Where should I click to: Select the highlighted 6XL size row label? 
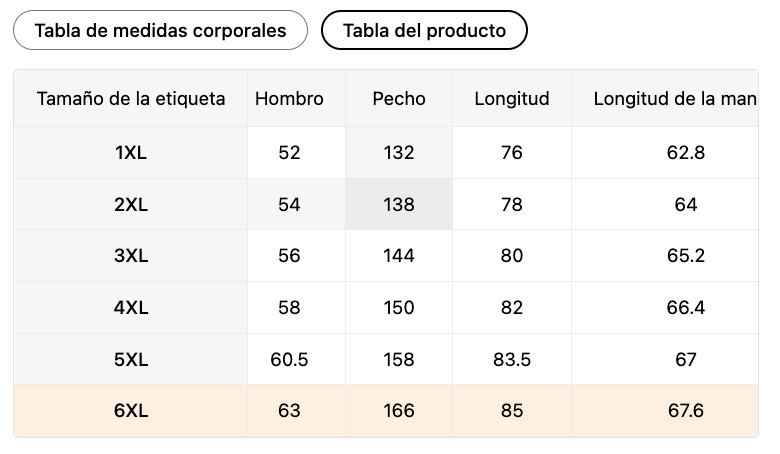click(x=131, y=411)
